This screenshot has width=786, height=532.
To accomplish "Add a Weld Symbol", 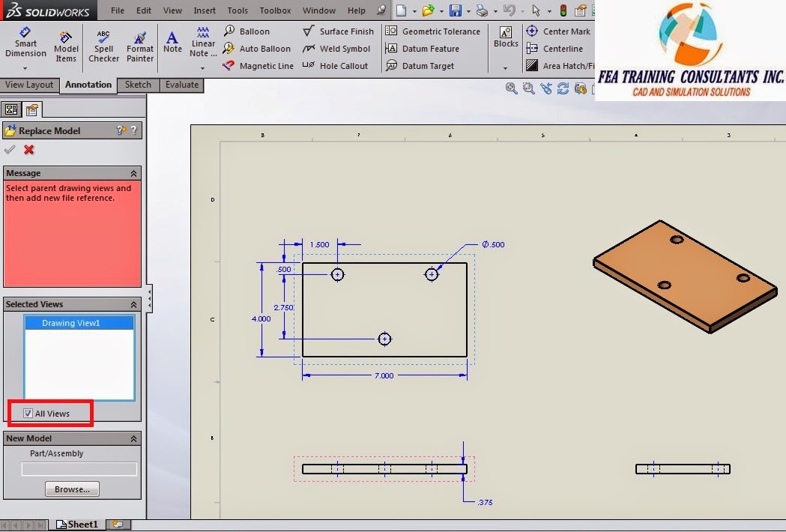I will [336, 49].
